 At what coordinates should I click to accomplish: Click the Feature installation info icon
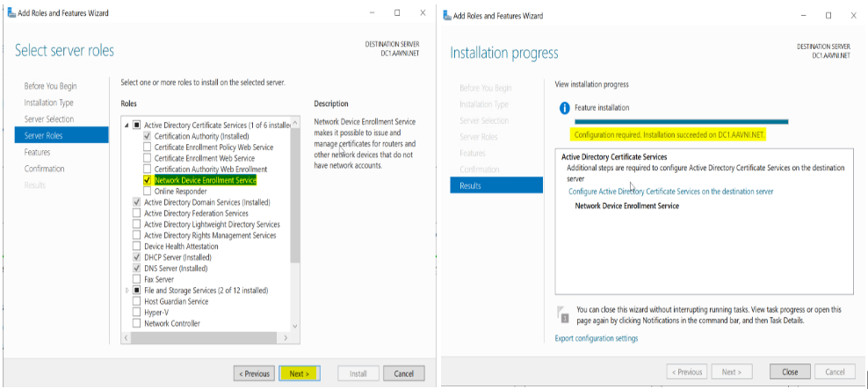click(x=564, y=108)
